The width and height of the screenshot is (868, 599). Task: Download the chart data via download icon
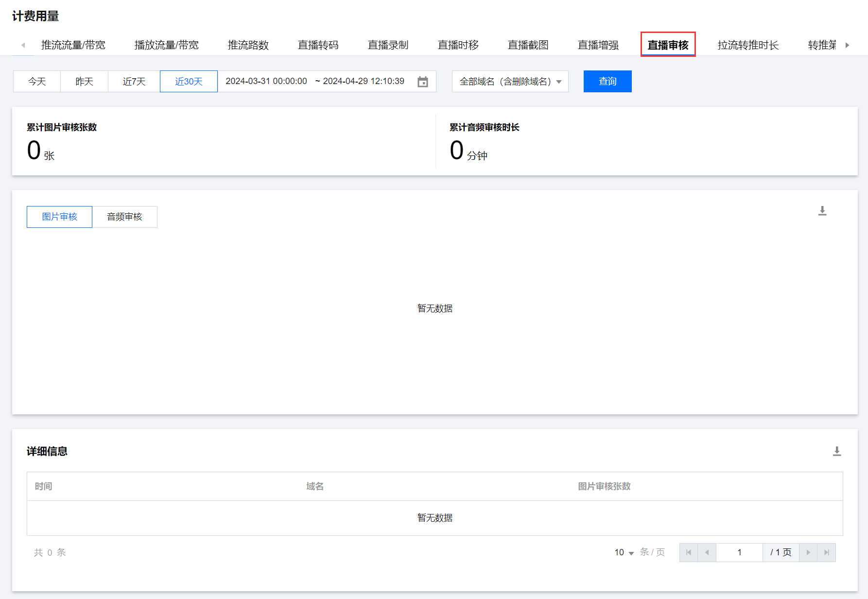pos(822,211)
